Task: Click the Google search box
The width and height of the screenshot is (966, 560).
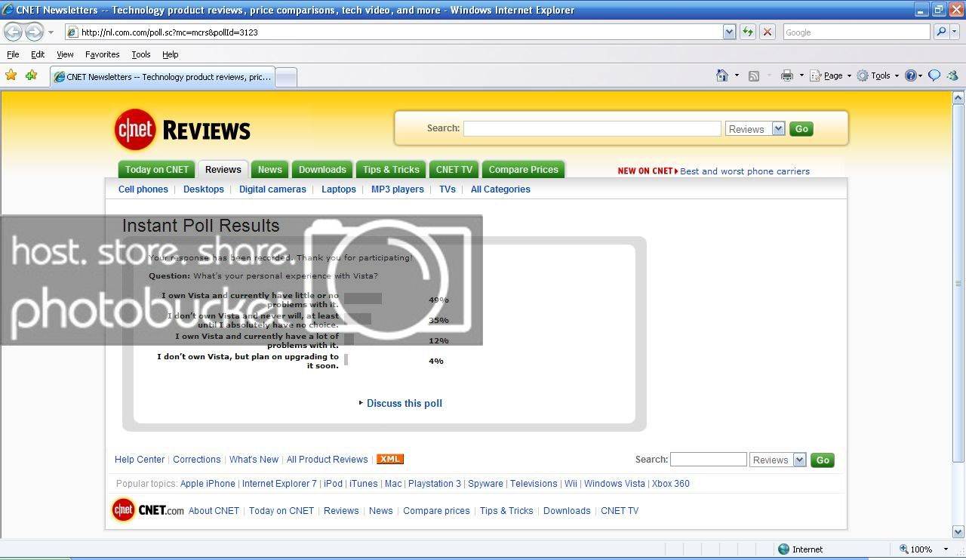Action: 857,32
